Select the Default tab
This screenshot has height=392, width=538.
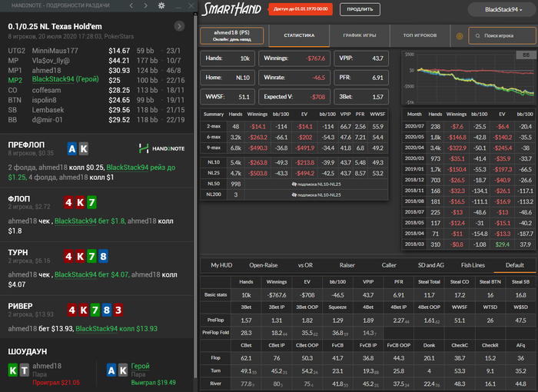point(515,265)
